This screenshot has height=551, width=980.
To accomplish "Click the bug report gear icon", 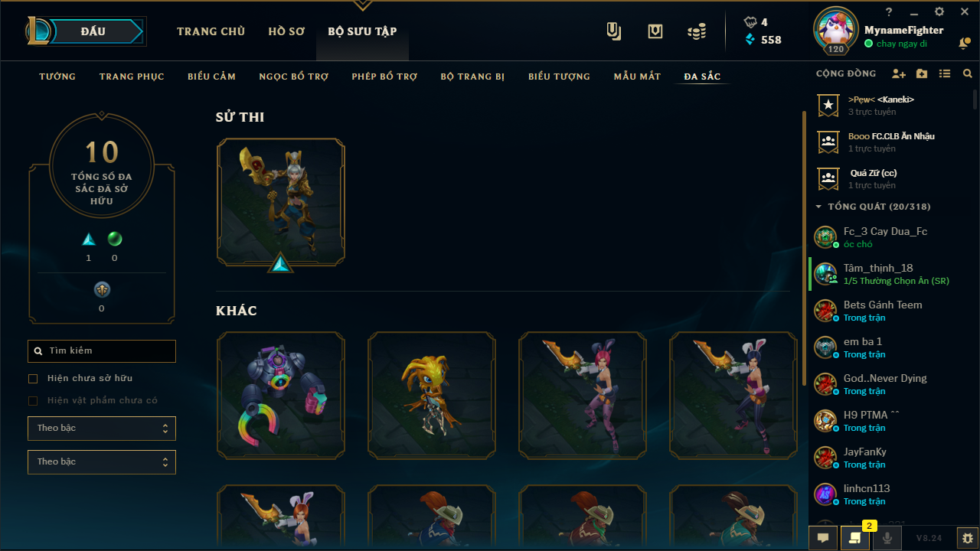I will pyautogui.click(x=968, y=538).
